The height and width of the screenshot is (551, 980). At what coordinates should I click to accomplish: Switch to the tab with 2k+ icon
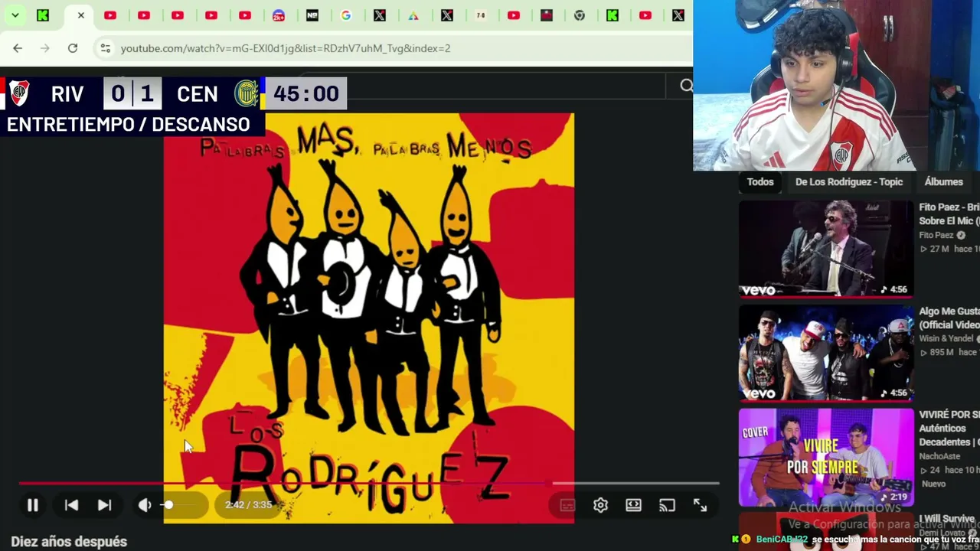(279, 15)
